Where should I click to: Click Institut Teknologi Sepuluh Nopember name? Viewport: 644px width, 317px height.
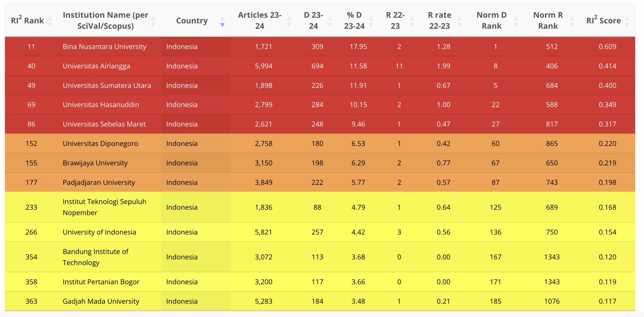pyautogui.click(x=104, y=207)
